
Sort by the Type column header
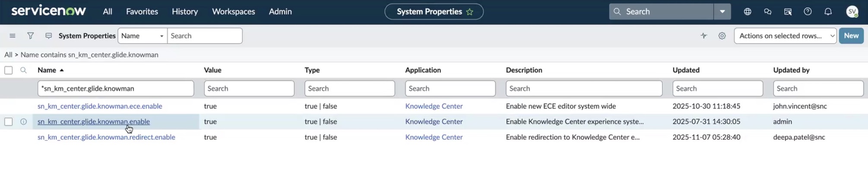click(x=312, y=70)
